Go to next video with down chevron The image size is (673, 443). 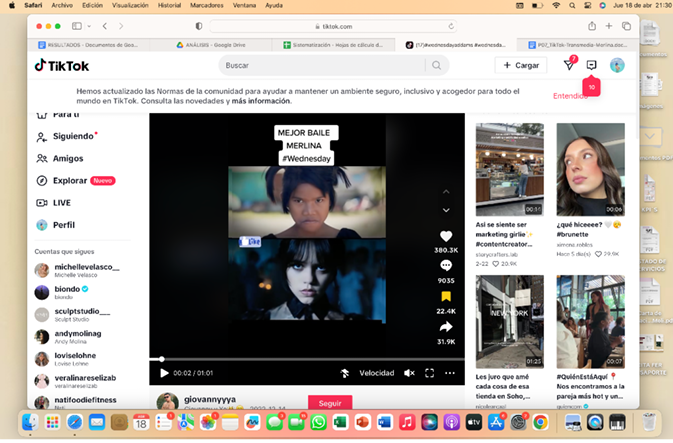446,210
